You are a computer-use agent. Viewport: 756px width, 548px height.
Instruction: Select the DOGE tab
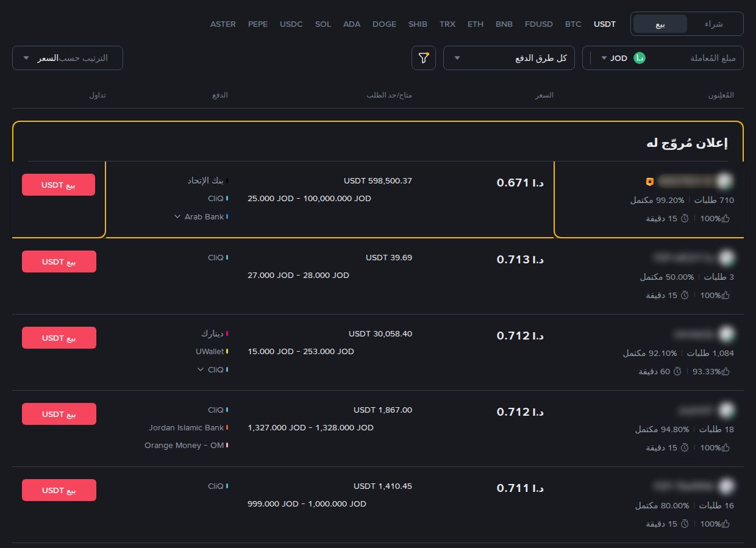pos(384,24)
